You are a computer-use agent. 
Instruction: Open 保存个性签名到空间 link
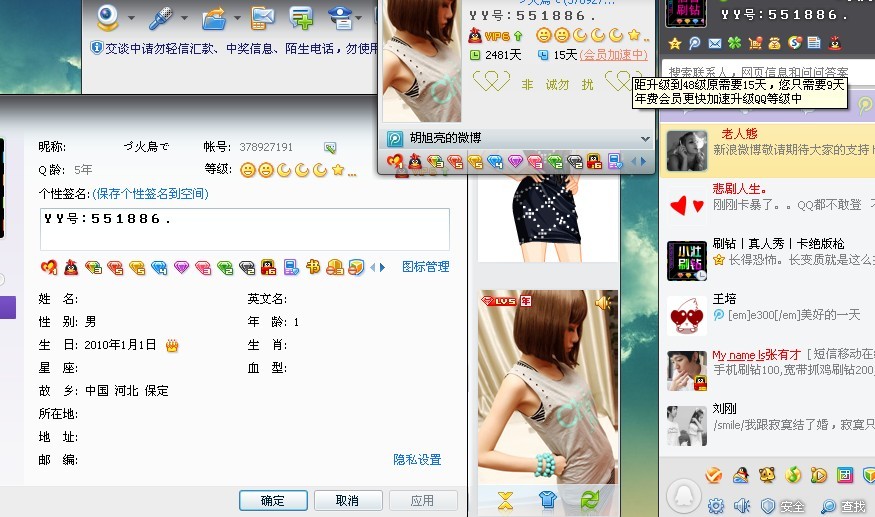pyautogui.click(x=150, y=194)
